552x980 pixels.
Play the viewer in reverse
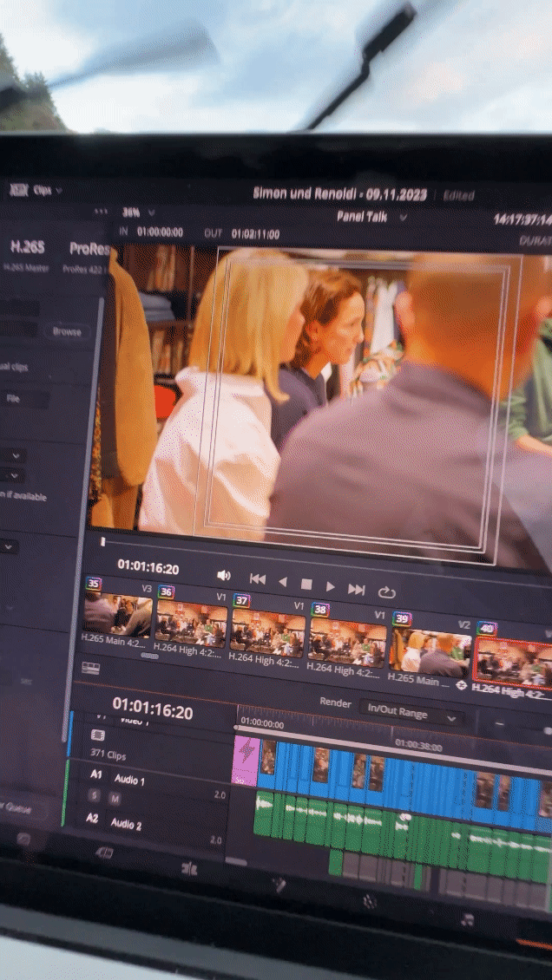(283, 583)
